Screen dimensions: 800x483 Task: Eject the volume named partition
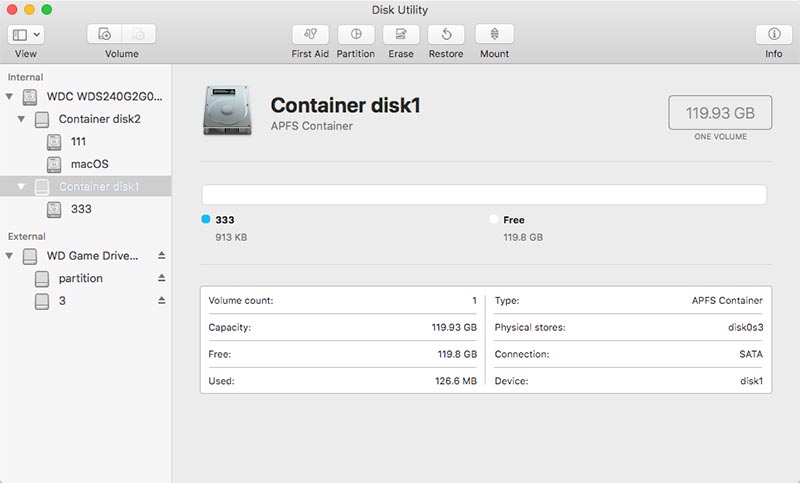pyautogui.click(x=162, y=278)
